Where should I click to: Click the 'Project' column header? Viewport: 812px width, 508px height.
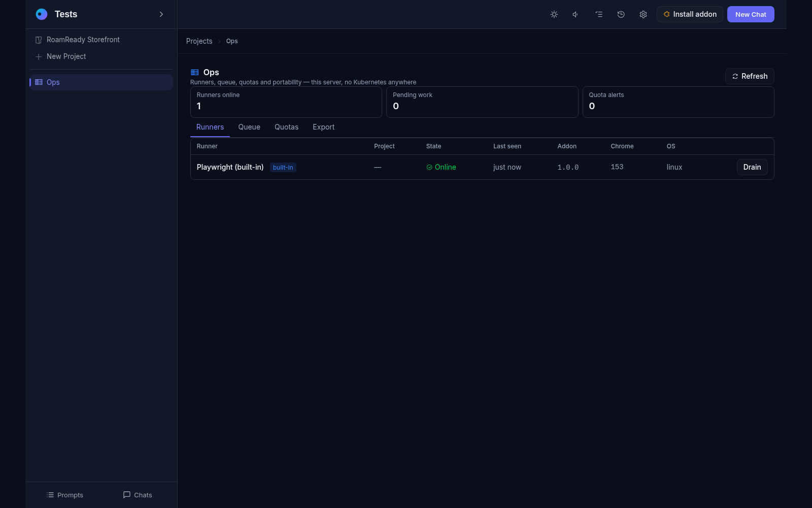click(384, 146)
